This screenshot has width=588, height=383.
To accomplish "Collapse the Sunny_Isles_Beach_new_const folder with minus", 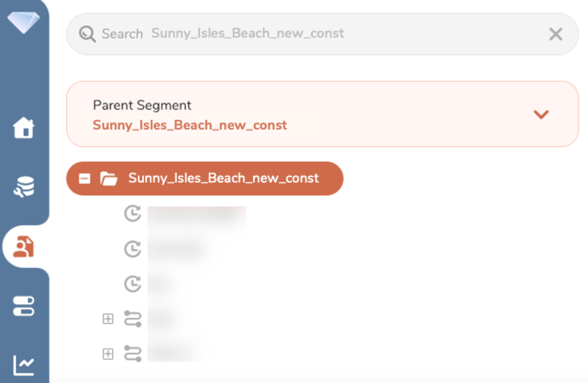I will (x=85, y=178).
